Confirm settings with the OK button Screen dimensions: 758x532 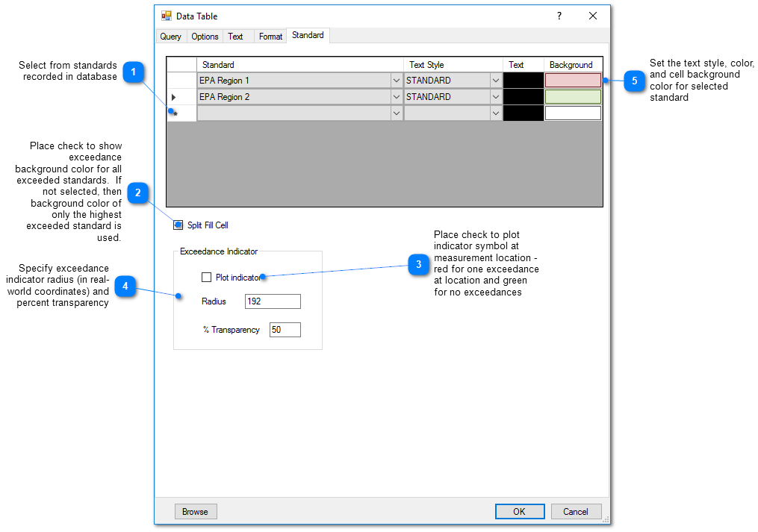tap(520, 511)
